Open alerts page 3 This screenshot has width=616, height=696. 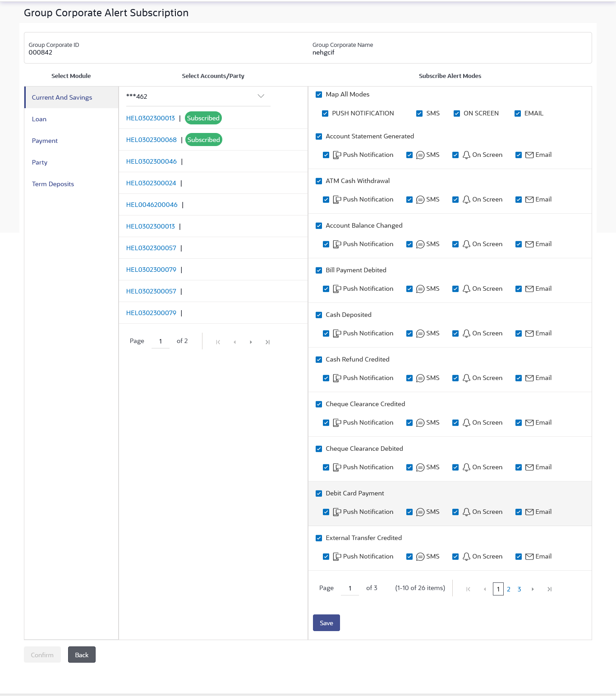pos(519,589)
